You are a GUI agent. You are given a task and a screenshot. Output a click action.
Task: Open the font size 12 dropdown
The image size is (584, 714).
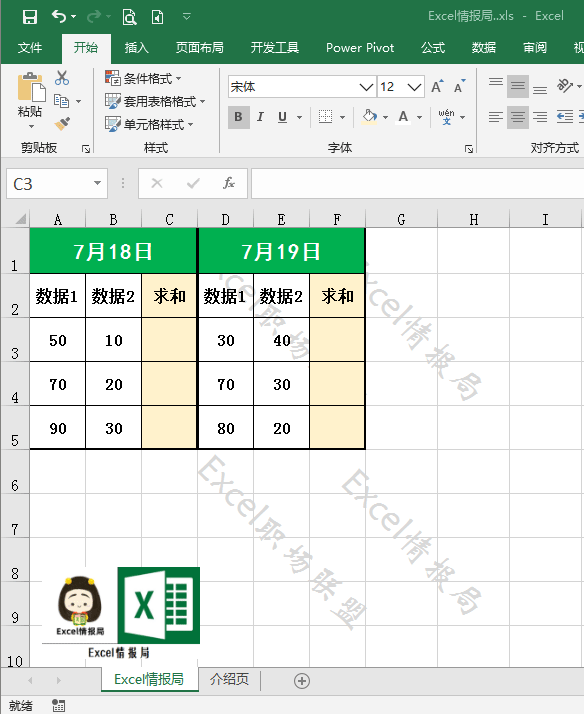tap(414, 87)
